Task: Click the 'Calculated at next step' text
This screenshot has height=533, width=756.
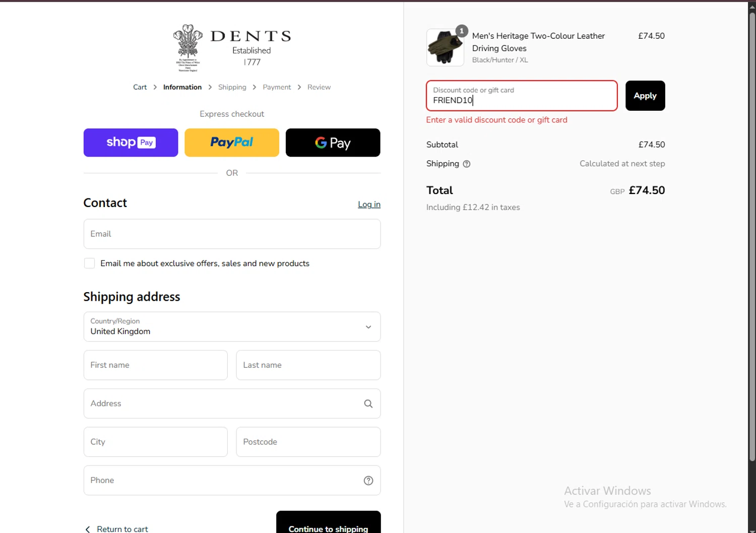Action: click(x=622, y=164)
